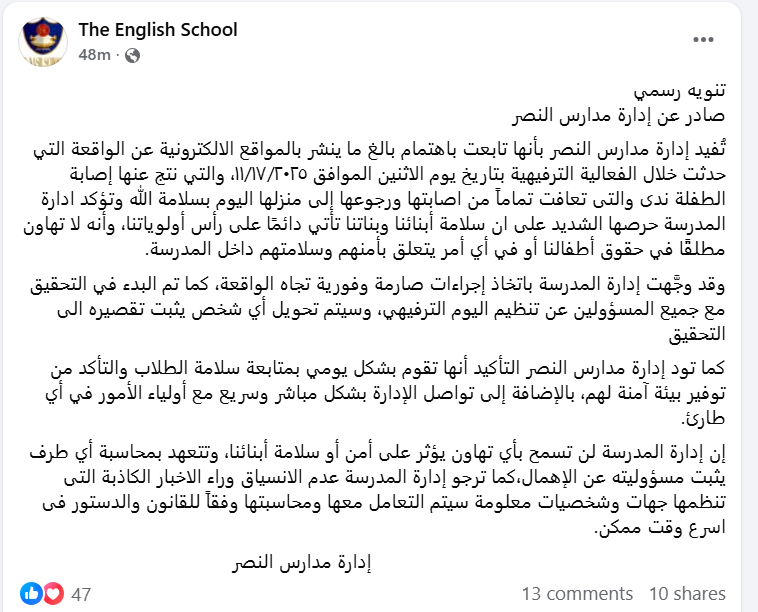Click the blue thumbs-up Like reaction icon
Image resolution: width=758 pixels, height=612 pixels.
pos(32,593)
